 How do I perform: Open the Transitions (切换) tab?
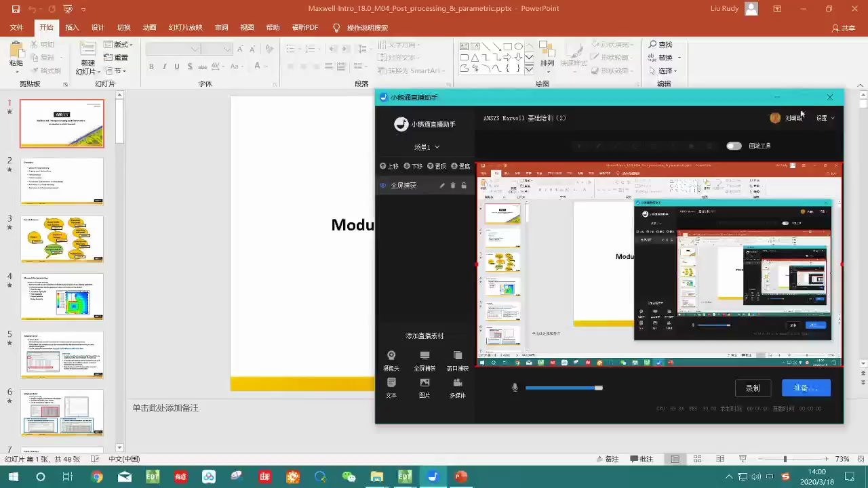click(x=123, y=28)
